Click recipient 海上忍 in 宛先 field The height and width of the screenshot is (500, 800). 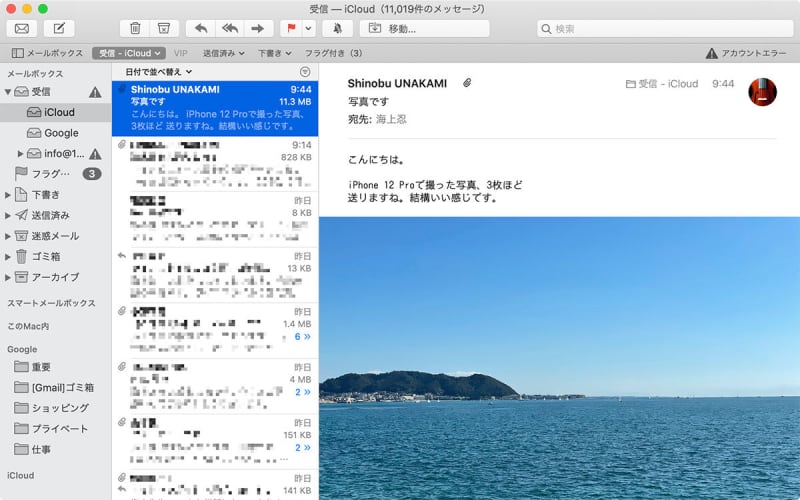point(391,119)
